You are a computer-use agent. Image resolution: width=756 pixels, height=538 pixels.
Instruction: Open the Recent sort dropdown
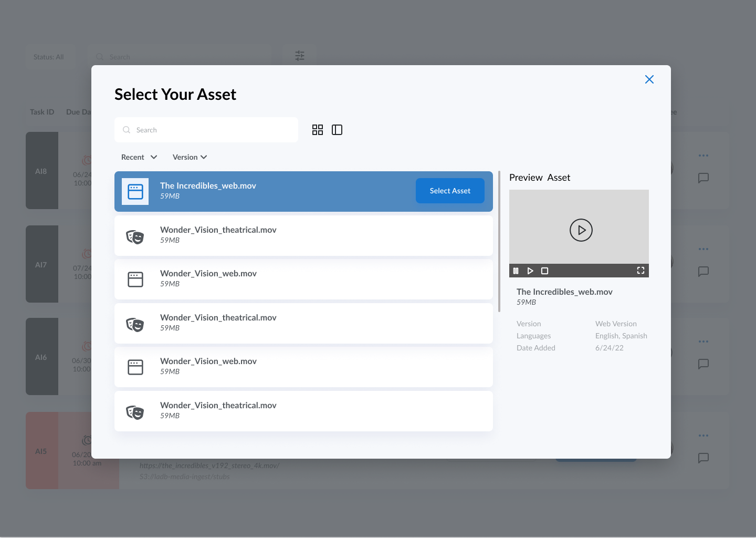pos(139,157)
